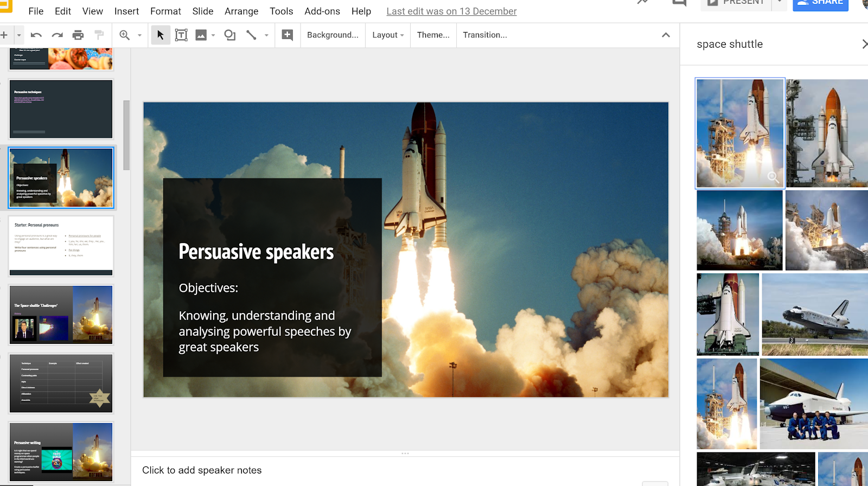This screenshot has height=486, width=868.
Task: Select the Line tool icon
Action: 251,35
